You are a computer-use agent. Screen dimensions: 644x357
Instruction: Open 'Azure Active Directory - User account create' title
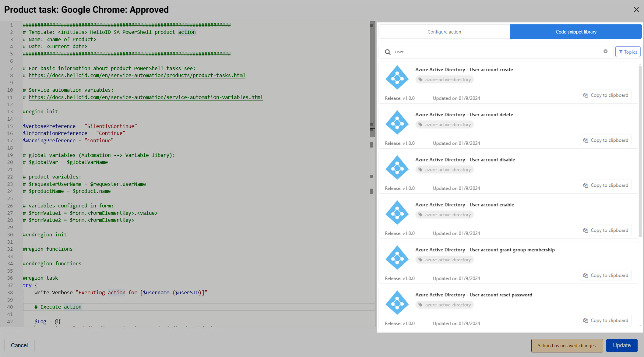pos(464,69)
